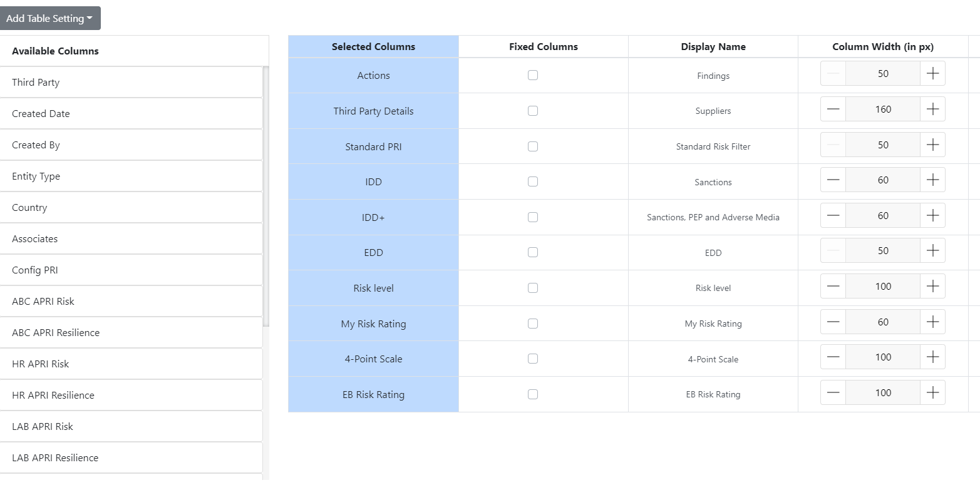Click plus icon for Standard Risk Filter width
This screenshot has height=485, width=980.
(932, 145)
